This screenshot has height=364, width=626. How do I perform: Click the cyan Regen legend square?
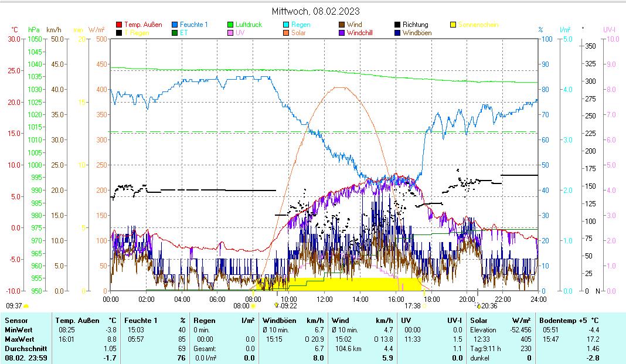pyautogui.click(x=286, y=25)
